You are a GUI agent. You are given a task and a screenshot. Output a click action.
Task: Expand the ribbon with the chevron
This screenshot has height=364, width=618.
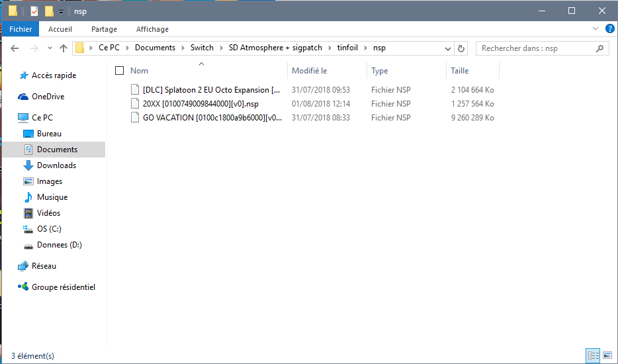point(595,28)
